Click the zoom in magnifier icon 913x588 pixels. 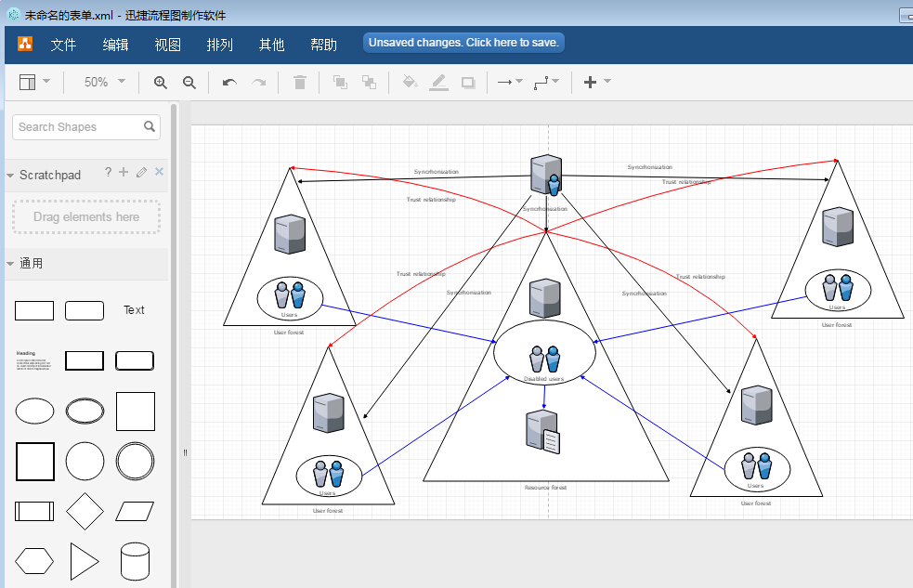pyautogui.click(x=160, y=83)
